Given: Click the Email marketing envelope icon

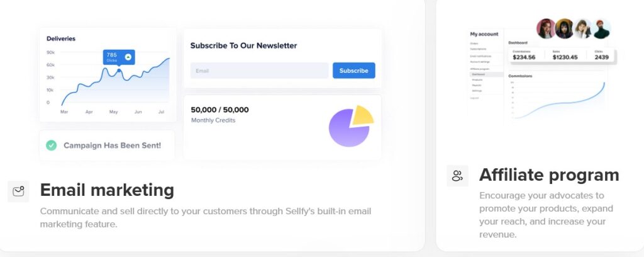Looking at the screenshot, I should click(18, 191).
